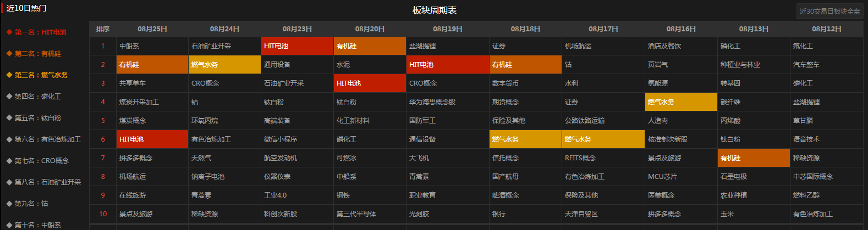This screenshot has width=868, height=230.
Task: Click the diamond icon next to 第二名 有机硅
Action: pos(9,54)
